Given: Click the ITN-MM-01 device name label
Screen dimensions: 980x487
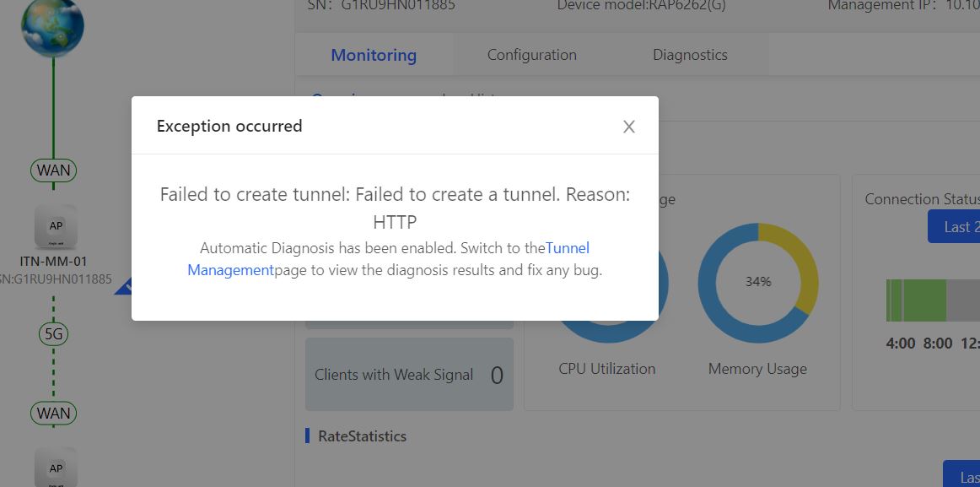Looking at the screenshot, I should tap(56, 261).
